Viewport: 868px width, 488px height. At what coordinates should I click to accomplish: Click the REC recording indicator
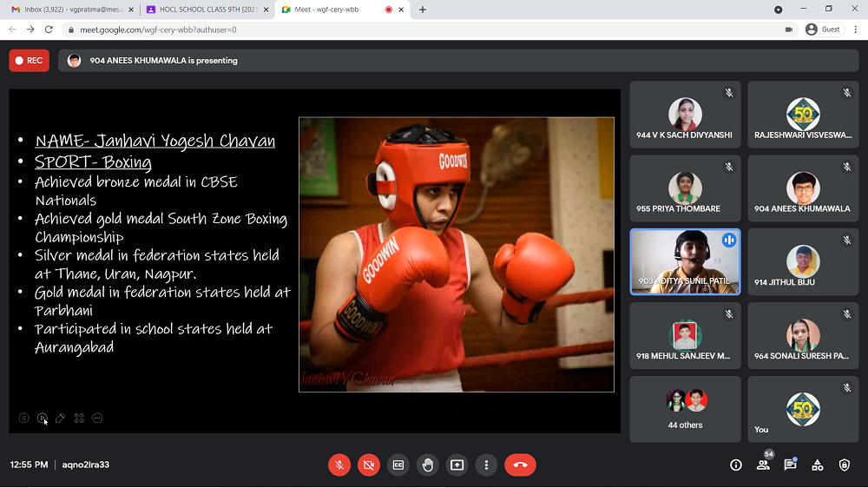tap(30, 61)
